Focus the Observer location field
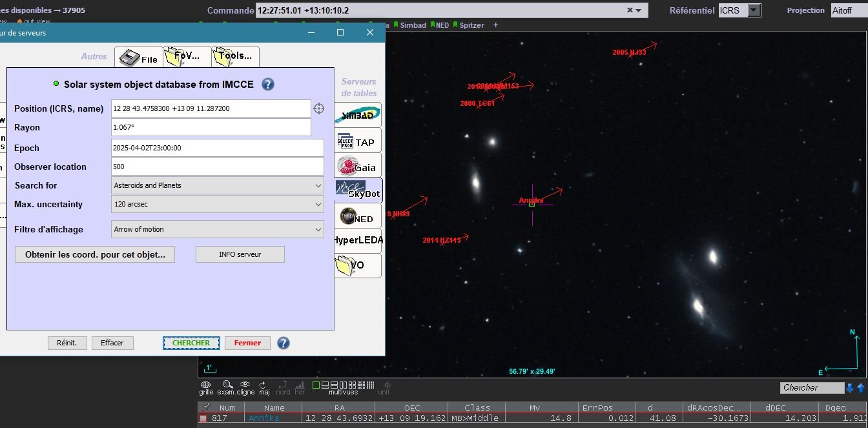This screenshot has width=868, height=428. [x=218, y=167]
